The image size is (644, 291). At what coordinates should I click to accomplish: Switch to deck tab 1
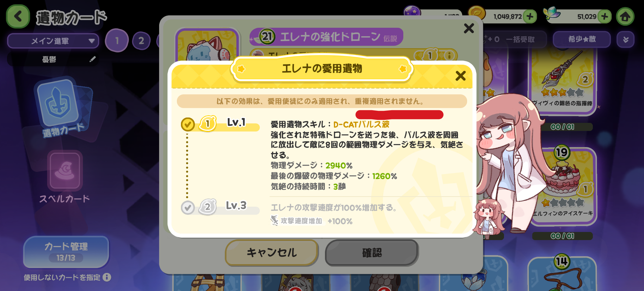(x=117, y=40)
